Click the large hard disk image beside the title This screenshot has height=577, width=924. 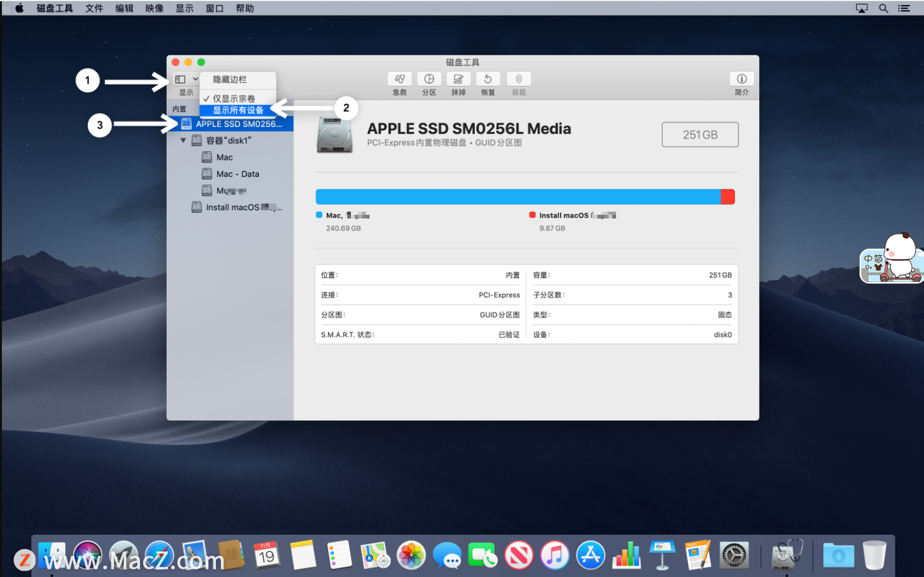pyautogui.click(x=335, y=135)
